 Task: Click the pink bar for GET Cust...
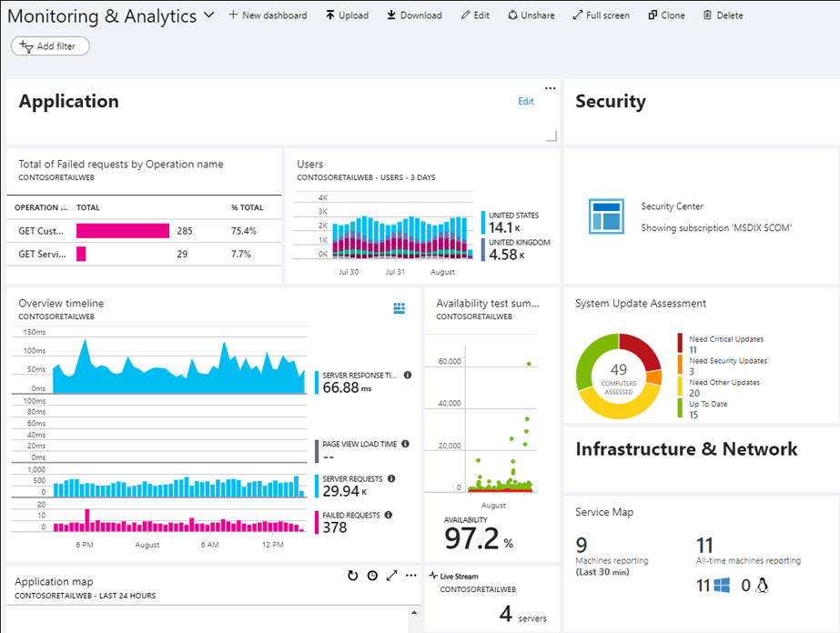point(123,231)
